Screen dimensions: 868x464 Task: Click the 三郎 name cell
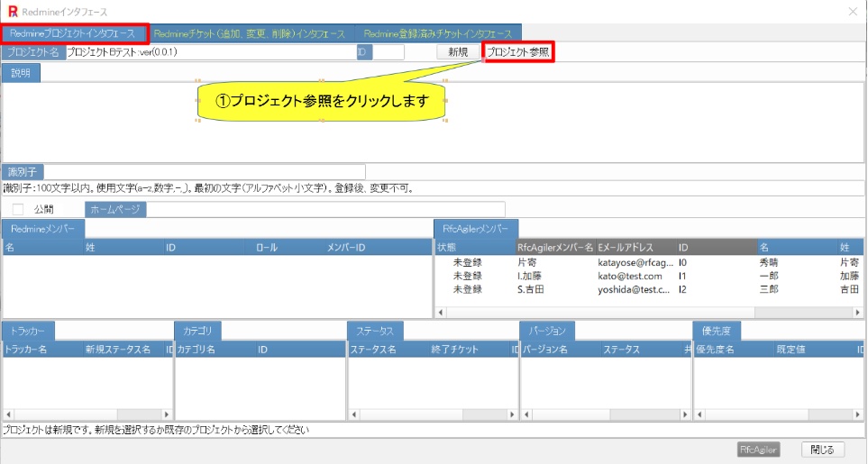pos(769,289)
